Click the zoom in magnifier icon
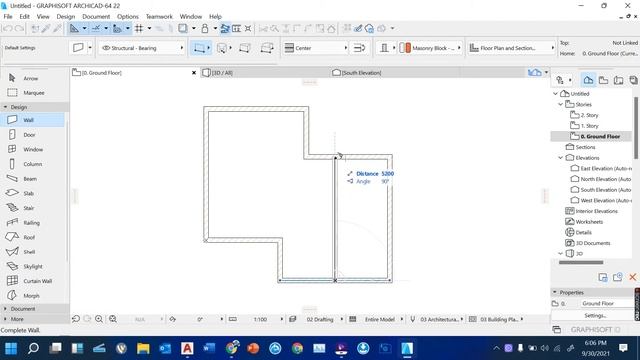 99,319
